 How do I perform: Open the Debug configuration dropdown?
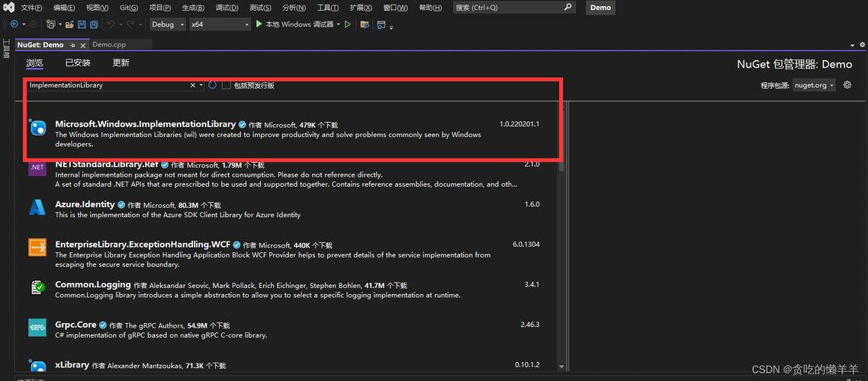[169, 24]
